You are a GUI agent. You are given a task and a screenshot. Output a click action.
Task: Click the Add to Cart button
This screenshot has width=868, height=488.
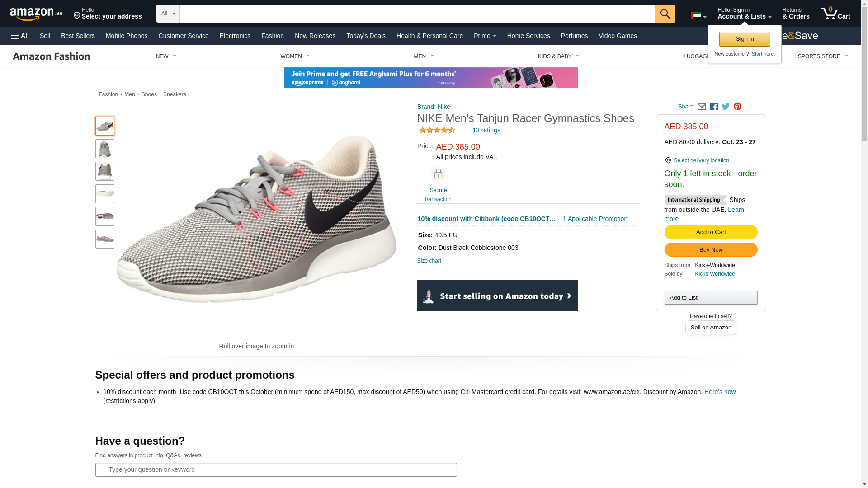[x=711, y=232]
